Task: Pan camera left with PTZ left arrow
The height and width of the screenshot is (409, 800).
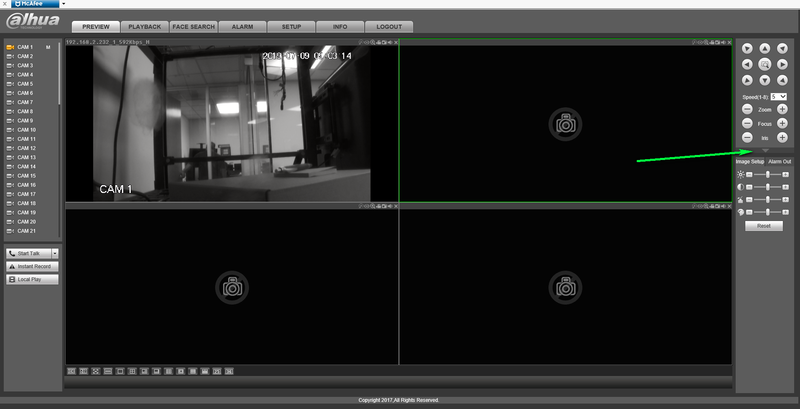Action: (x=747, y=64)
